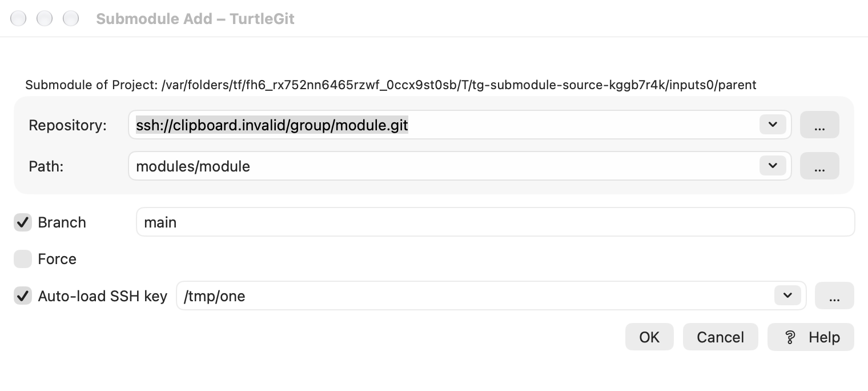
Task: Click the Path label
Action: point(46,166)
